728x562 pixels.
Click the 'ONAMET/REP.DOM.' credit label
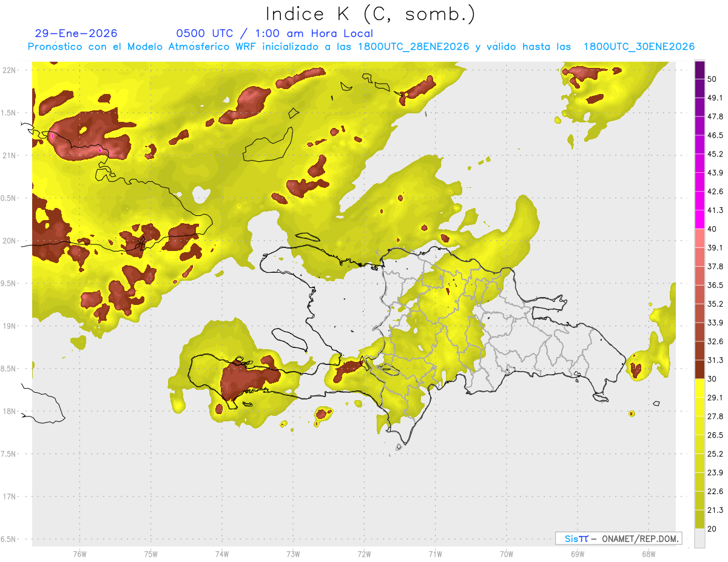[640, 538]
